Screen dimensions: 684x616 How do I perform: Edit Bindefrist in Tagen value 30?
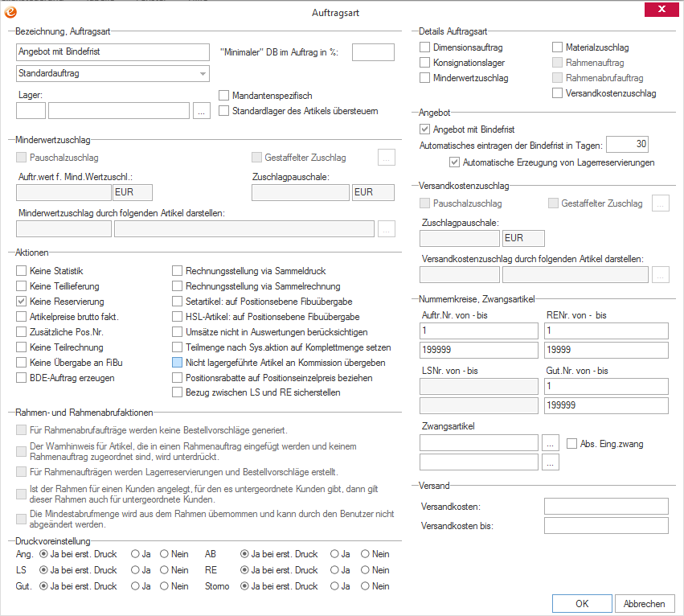627,144
